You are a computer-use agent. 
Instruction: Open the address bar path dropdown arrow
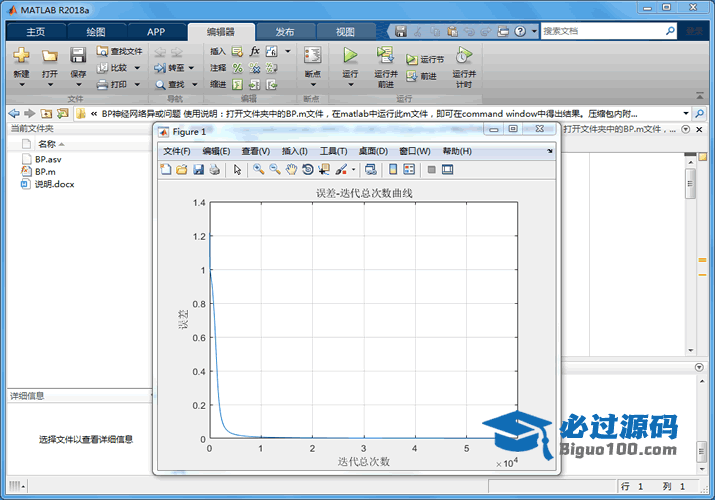[x=685, y=113]
